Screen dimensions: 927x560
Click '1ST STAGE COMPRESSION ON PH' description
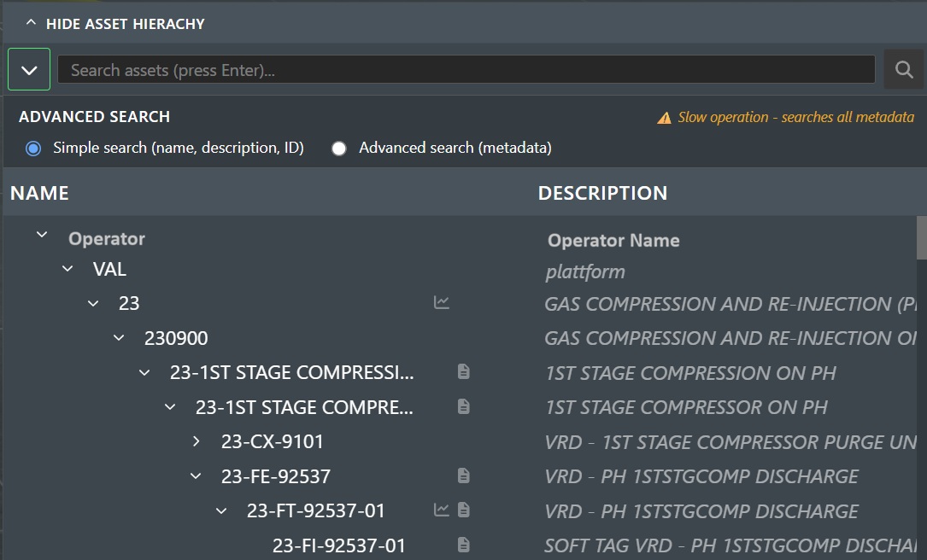tap(690, 373)
